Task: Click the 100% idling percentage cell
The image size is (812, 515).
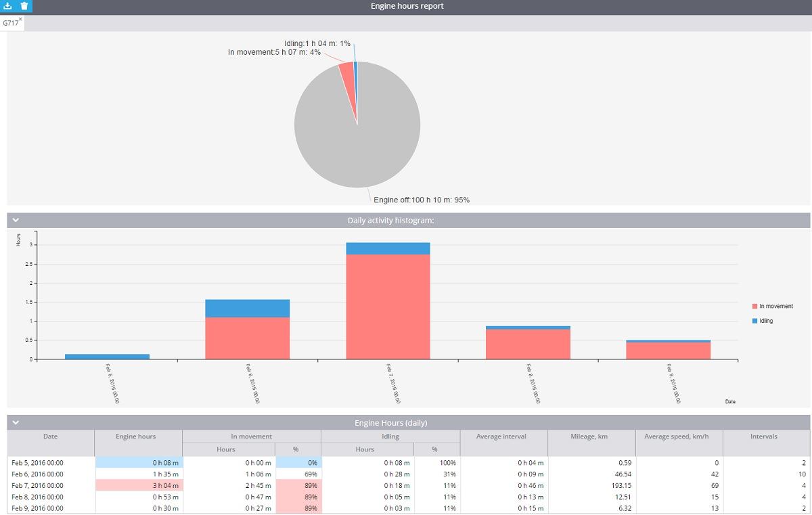Action: [436, 463]
